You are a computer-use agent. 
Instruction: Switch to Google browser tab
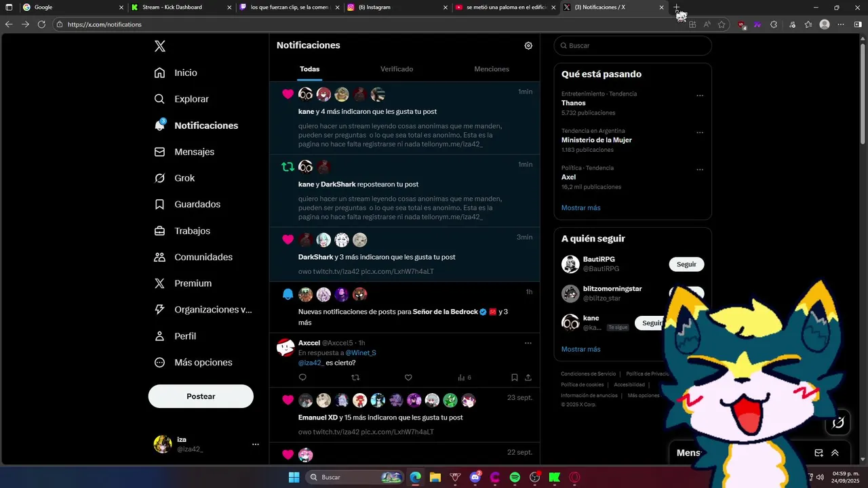coord(71,7)
